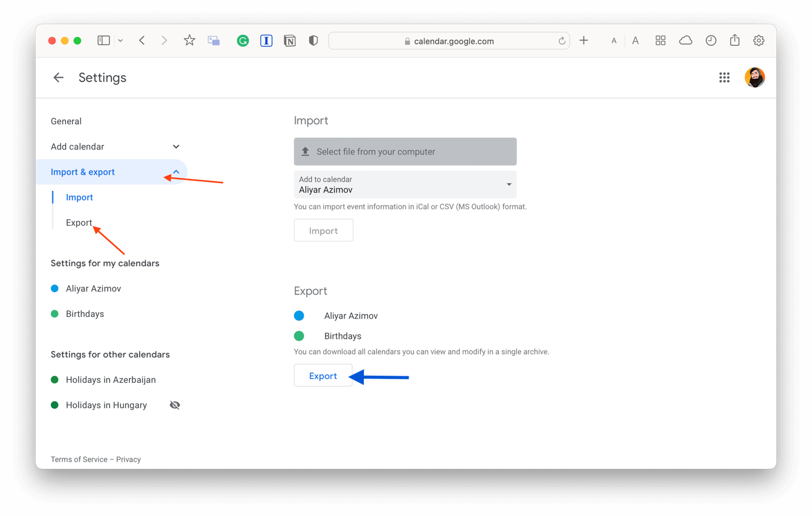
Task: Navigate back in Safari
Action: click(x=142, y=41)
